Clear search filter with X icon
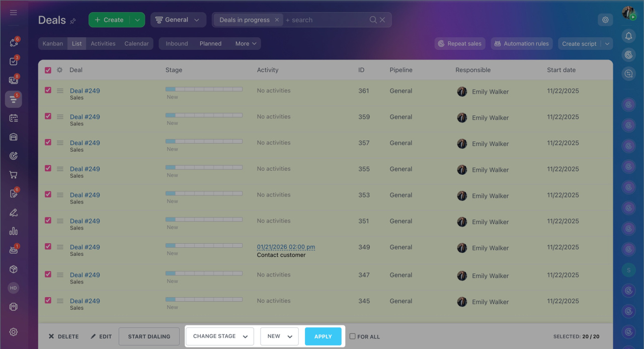The height and width of the screenshot is (349, 644). click(x=382, y=20)
